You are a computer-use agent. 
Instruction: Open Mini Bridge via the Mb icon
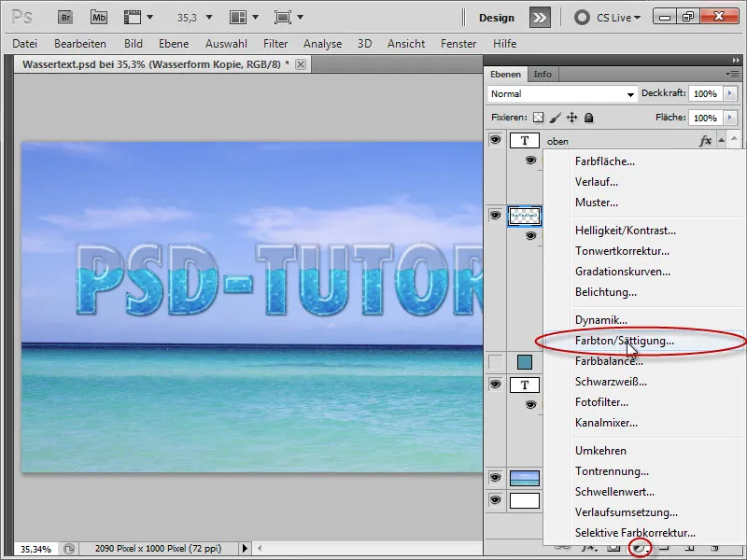[x=98, y=17]
